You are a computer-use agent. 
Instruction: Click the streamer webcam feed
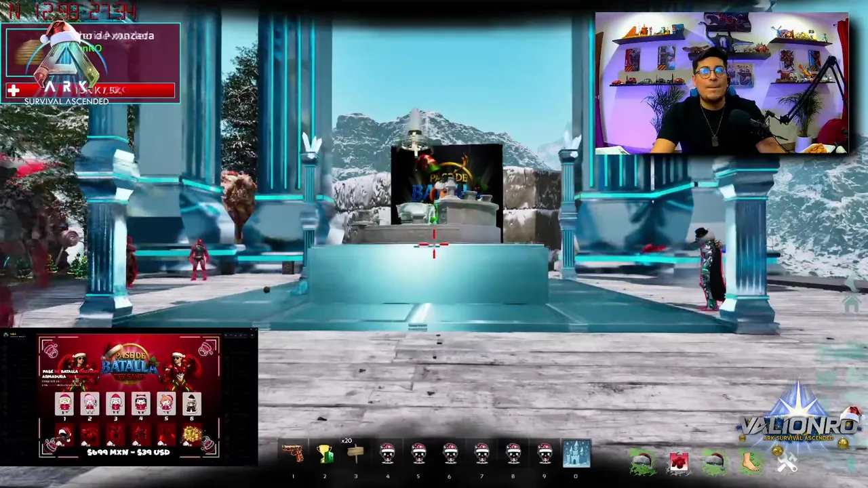pos(722,83)
